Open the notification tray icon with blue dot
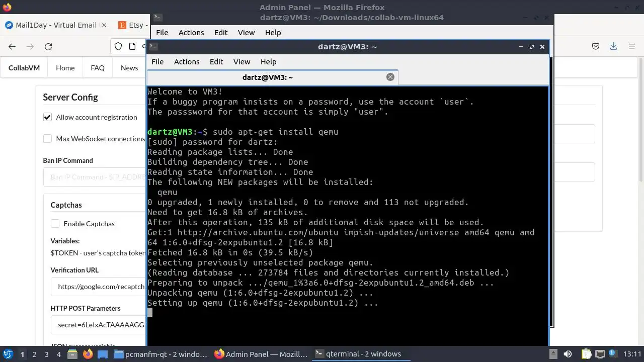This screenshot has width=644, height=362. click(613, 354)
